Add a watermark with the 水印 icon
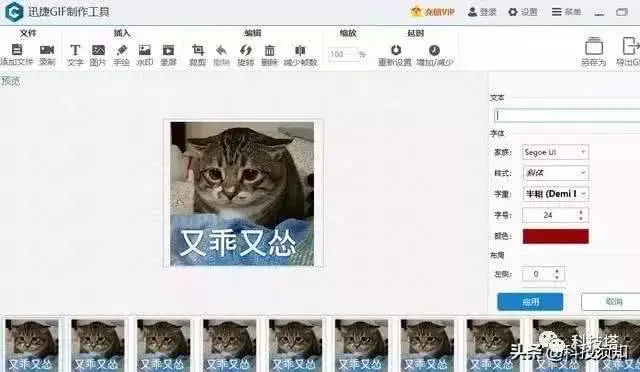The width and height of the screenshot is (640, 372). coord(145,50)
